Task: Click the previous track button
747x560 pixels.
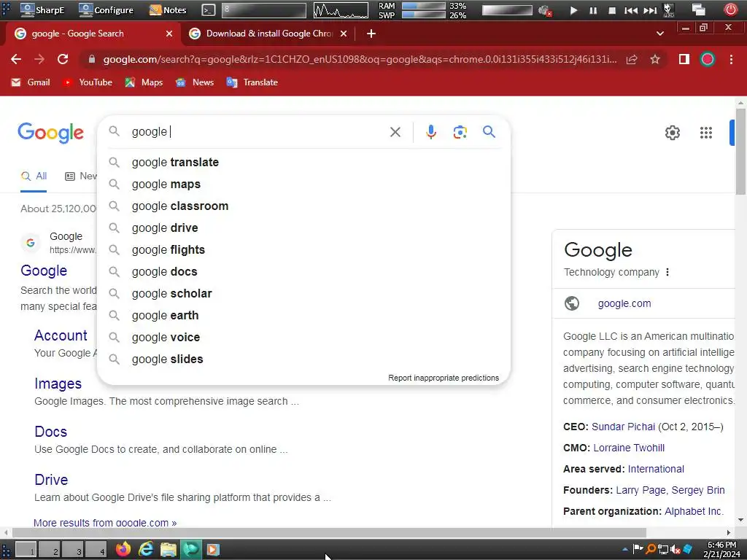Action: click(x=631, y=10)
